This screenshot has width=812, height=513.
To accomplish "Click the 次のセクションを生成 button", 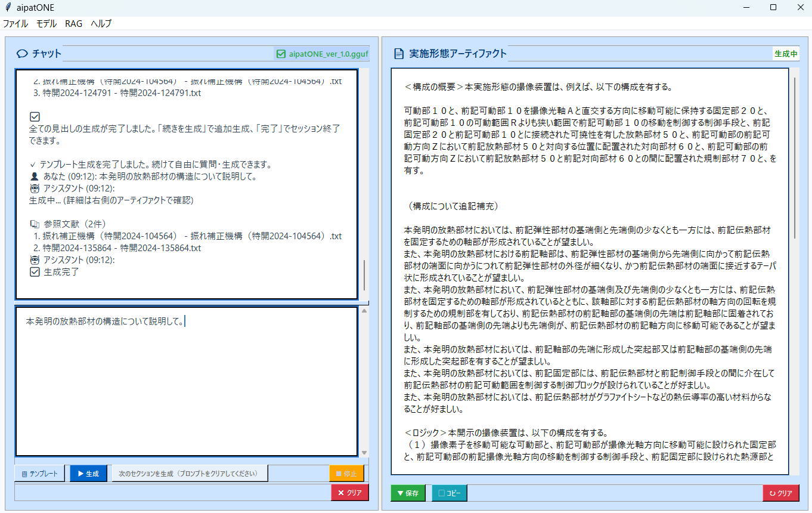I will point(190,474).
